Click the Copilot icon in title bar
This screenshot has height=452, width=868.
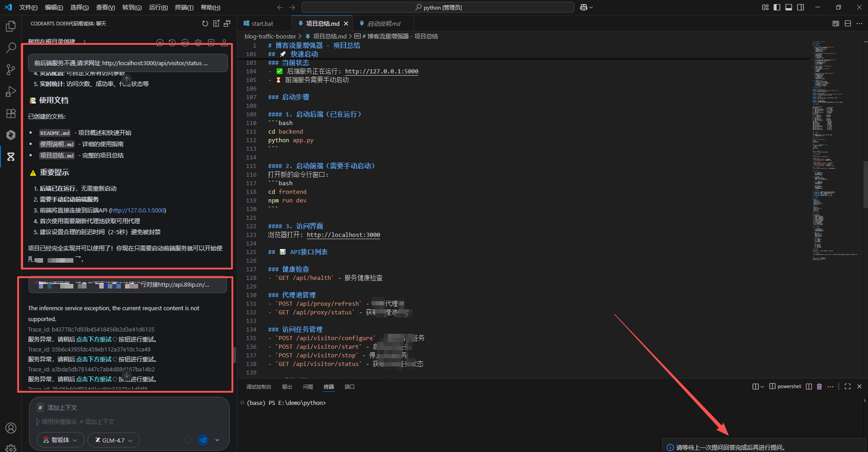click(583, 7)
